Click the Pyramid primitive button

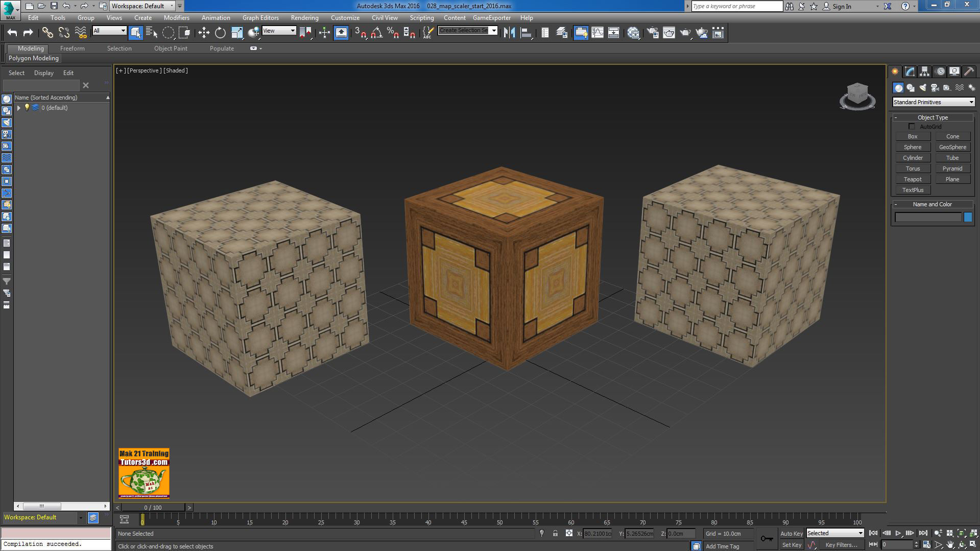click(952, 169)
